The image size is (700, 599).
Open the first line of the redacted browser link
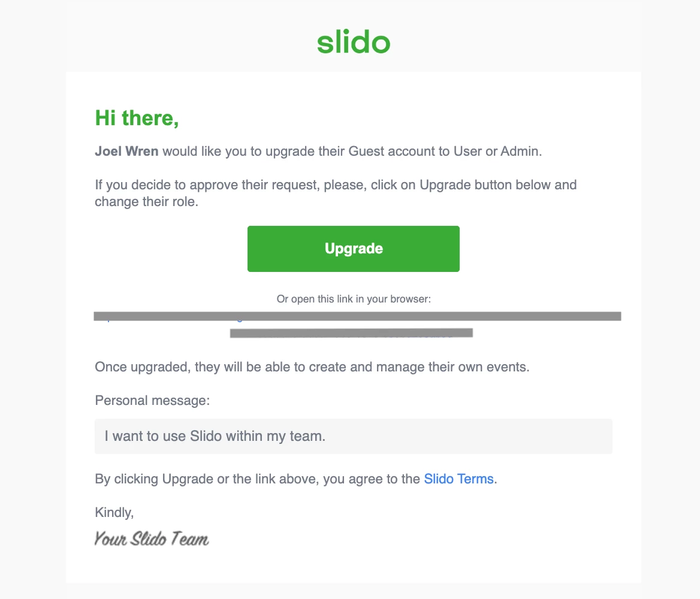(x=357, y=316)
